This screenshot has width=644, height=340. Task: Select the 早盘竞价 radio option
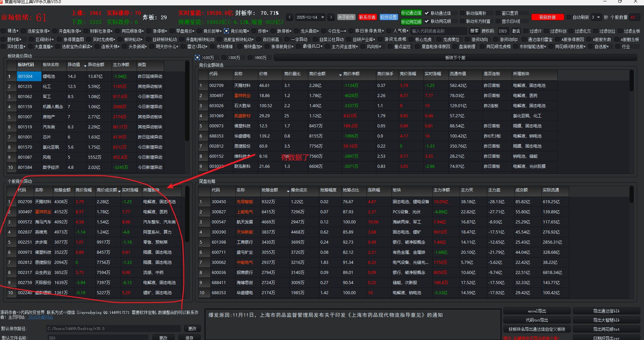(x=172, y=31)
